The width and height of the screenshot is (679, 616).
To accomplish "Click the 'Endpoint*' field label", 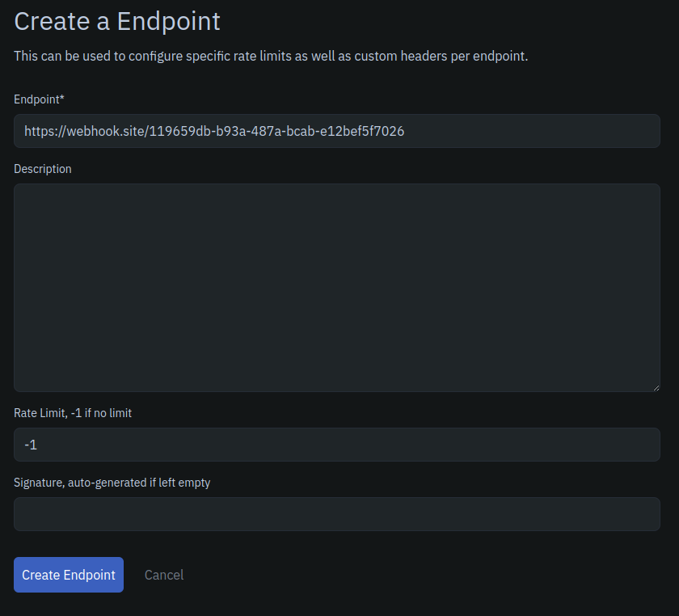I will coord(39,99).
